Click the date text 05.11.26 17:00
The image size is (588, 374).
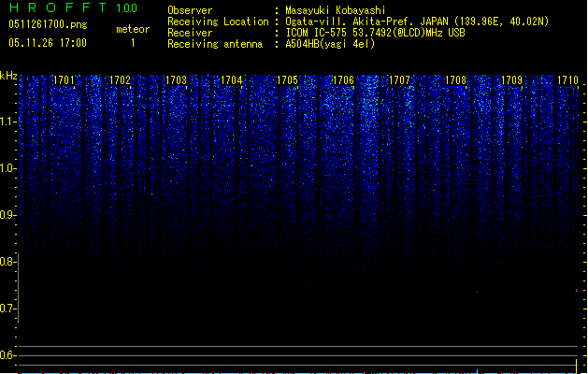(48, 43)
